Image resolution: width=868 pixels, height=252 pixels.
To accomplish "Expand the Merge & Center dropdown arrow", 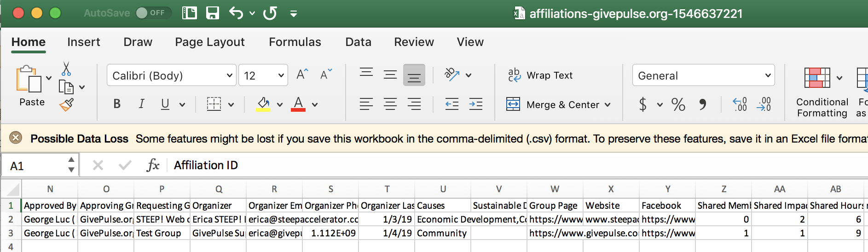I will coord(608,105).
